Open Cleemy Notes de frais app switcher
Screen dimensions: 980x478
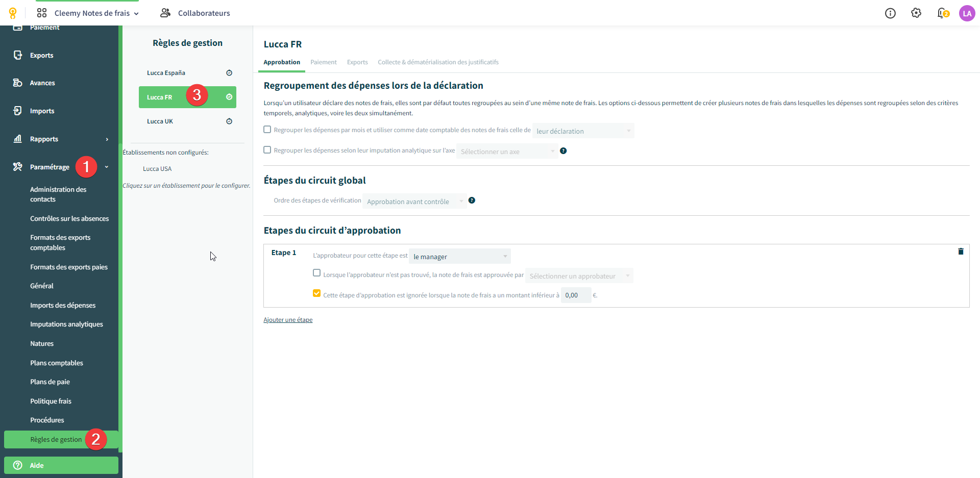coord(96,13)
